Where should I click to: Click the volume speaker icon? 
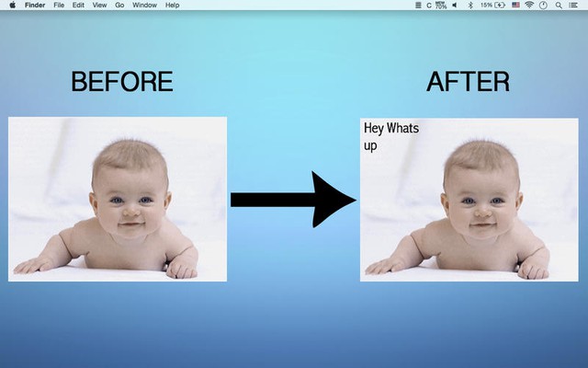tap(457, 5)
